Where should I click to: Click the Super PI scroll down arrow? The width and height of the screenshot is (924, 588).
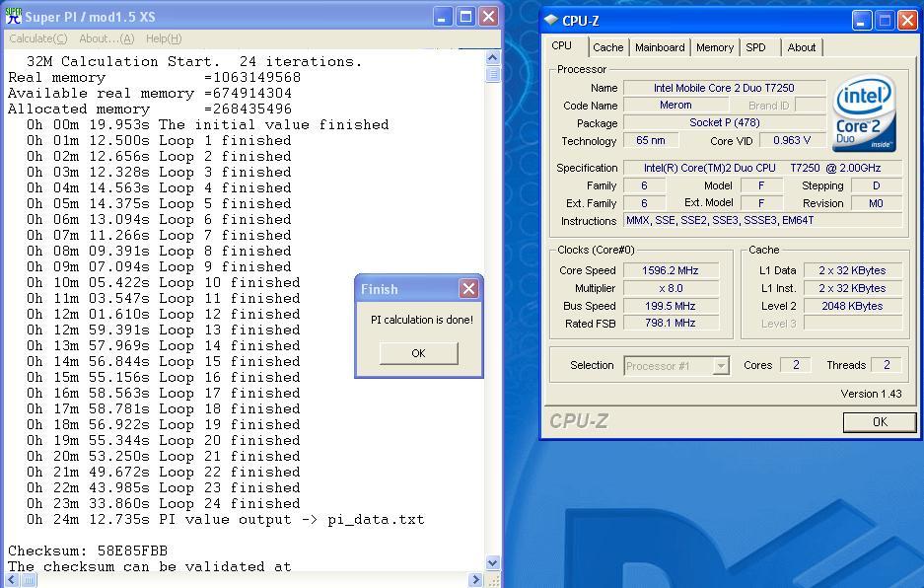coord(493,563)
